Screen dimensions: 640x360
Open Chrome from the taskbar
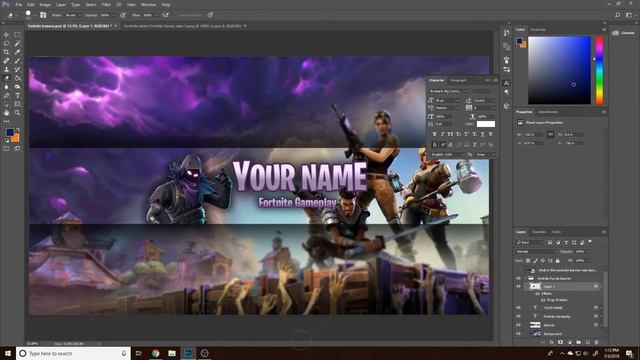[x=156, y=353]
